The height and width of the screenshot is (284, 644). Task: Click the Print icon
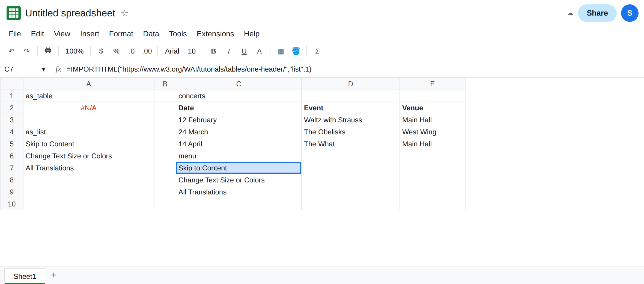click(48, 51)
